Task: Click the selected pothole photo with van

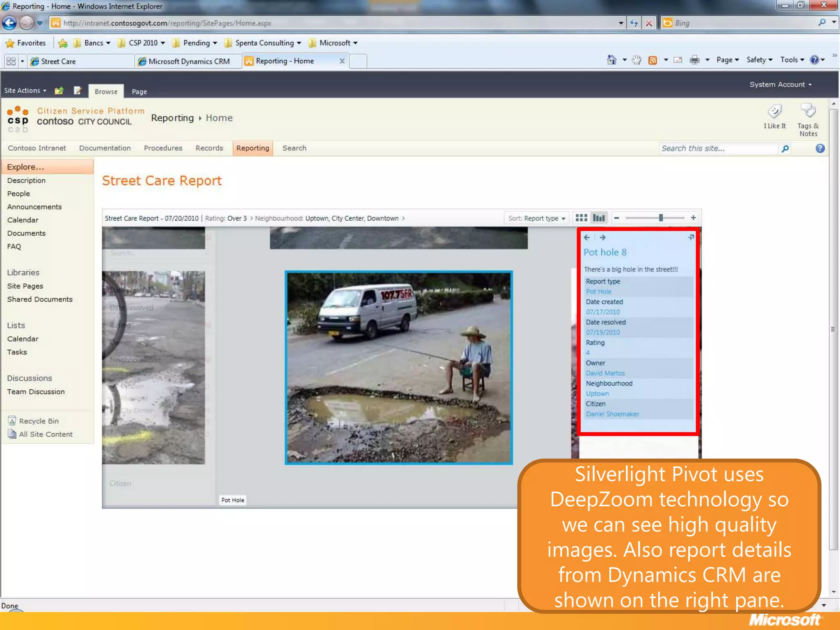Action: click(399, 367)
